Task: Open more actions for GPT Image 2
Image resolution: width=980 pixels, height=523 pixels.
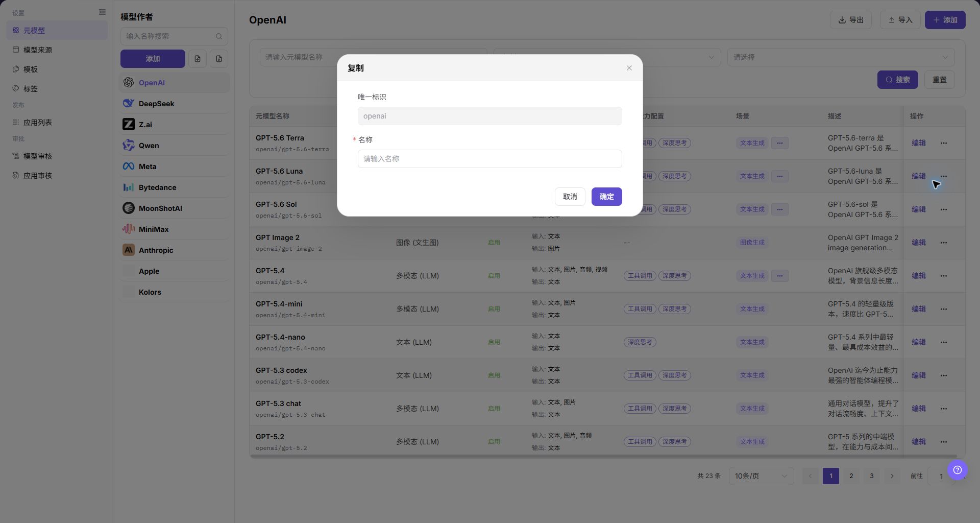Action: [943, 243]
